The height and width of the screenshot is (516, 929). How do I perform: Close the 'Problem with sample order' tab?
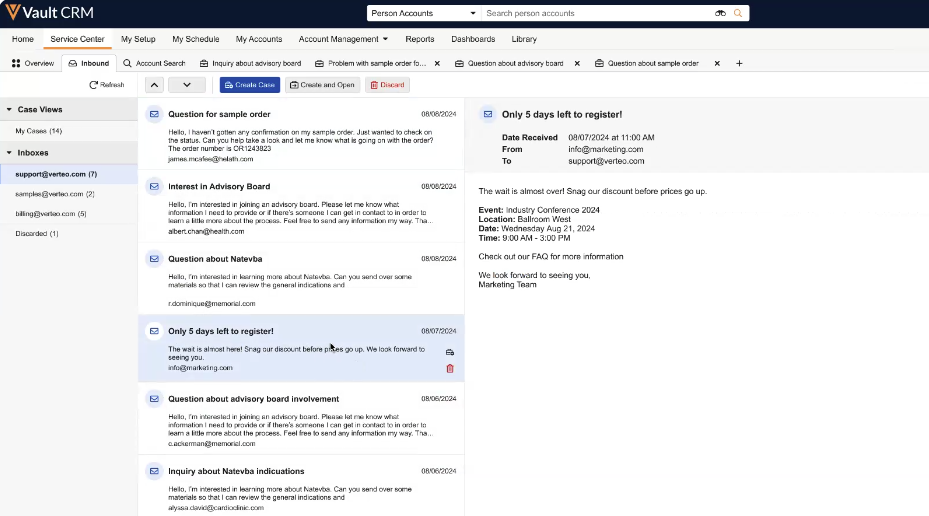click(437, 63)
